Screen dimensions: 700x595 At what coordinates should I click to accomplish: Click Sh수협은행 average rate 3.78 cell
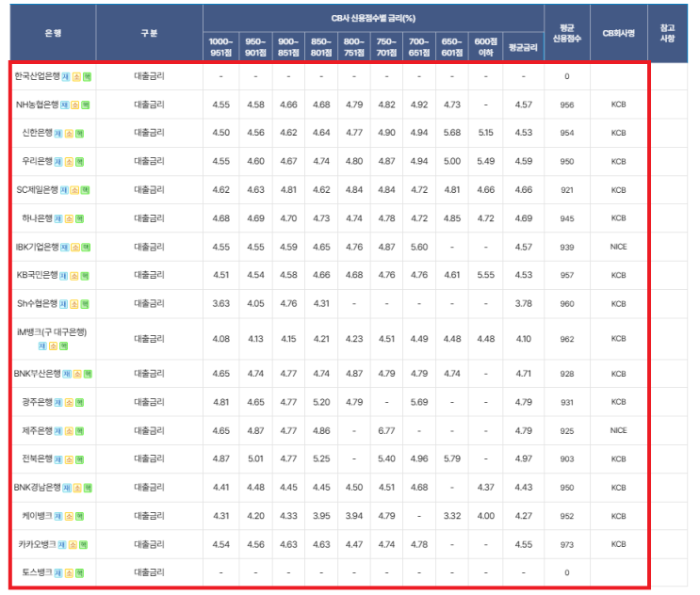pyautogui.click(x=523, y=304)
